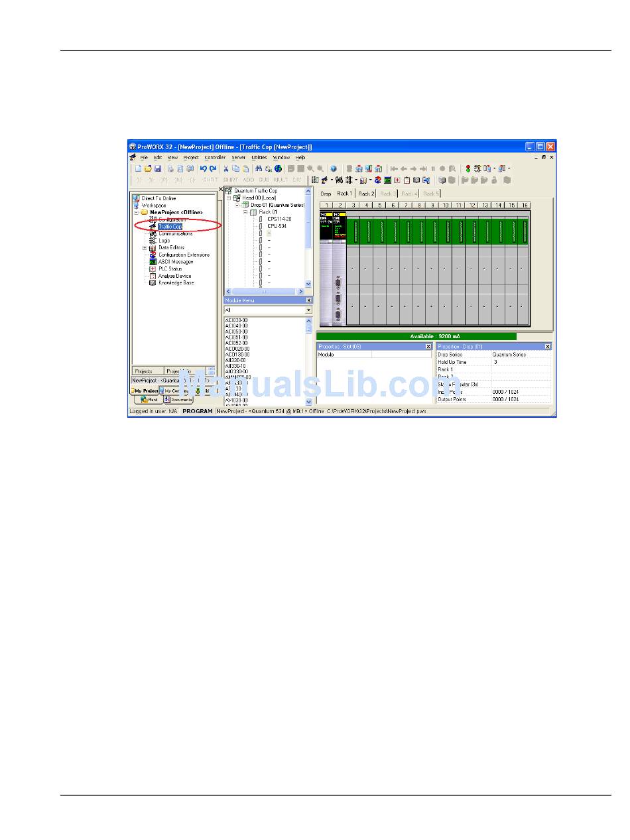Collapse the Rack 01 node
Viewport: 630px width, 840px height.
(x=245, y=212)
